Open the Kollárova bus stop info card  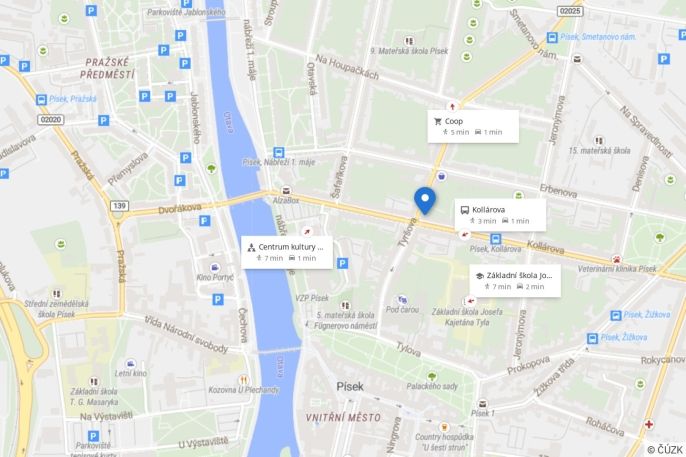[500, 215]
